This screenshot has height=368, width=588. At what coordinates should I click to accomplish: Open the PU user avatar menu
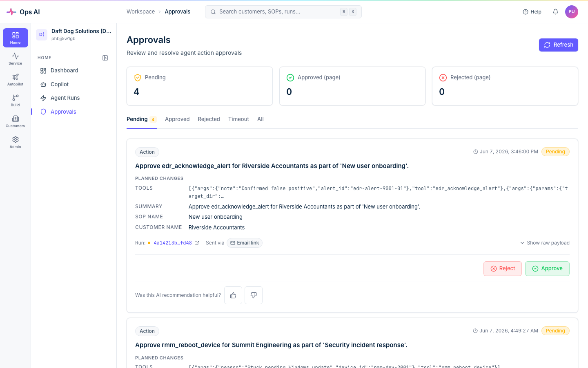(x=572, y=12)
